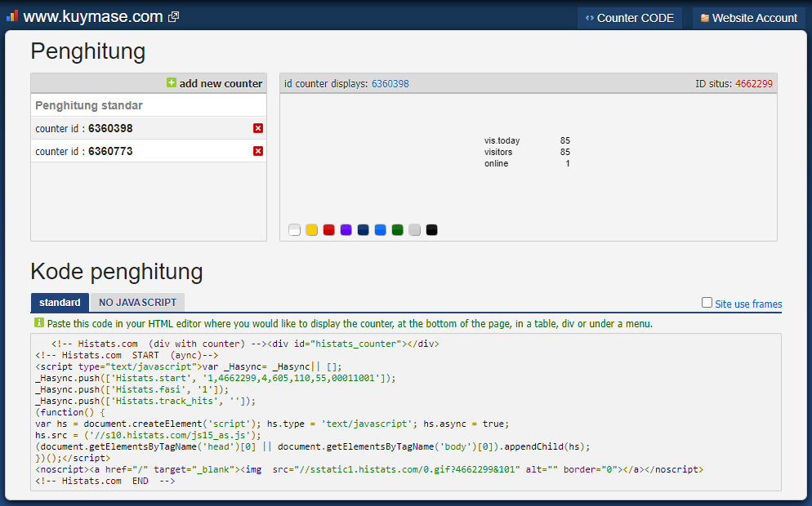
Task: Delete counter id 6360773 with red X
Action: coord(258,151)
